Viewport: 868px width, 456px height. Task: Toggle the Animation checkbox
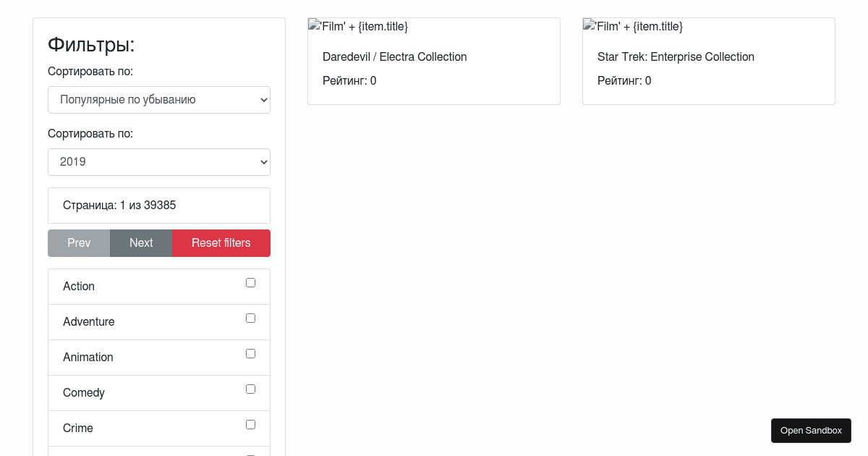[250, 353]
